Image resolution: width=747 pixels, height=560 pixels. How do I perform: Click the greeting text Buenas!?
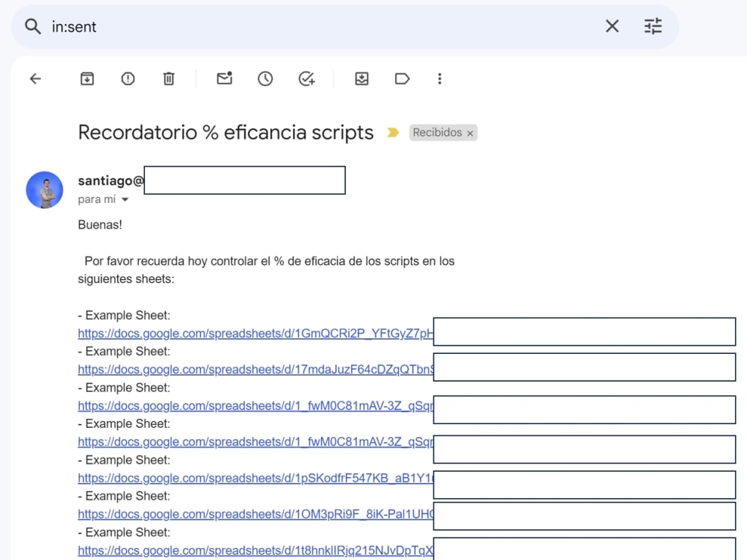tap(100, 225)
